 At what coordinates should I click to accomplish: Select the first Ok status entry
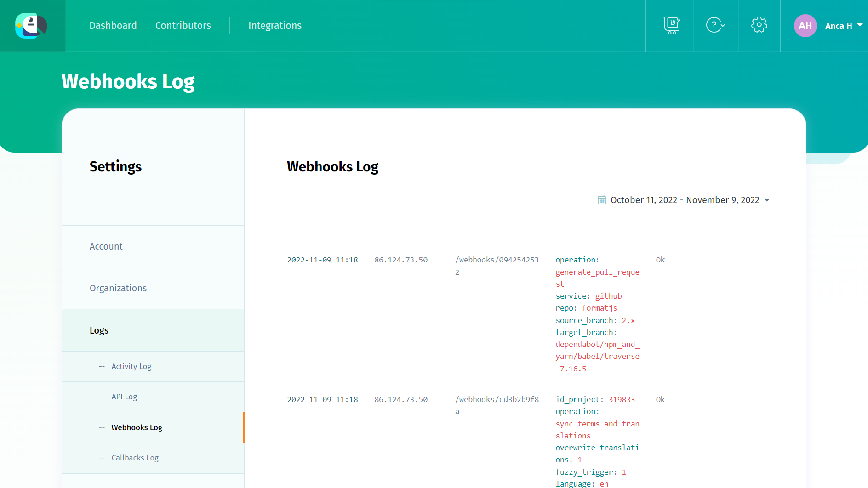pyautogui.click(x=660, y=260)
